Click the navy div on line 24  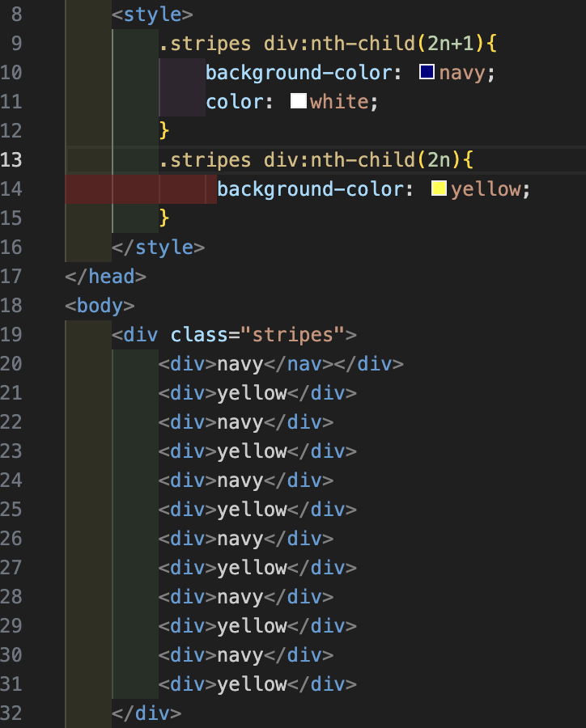(246, 480)
